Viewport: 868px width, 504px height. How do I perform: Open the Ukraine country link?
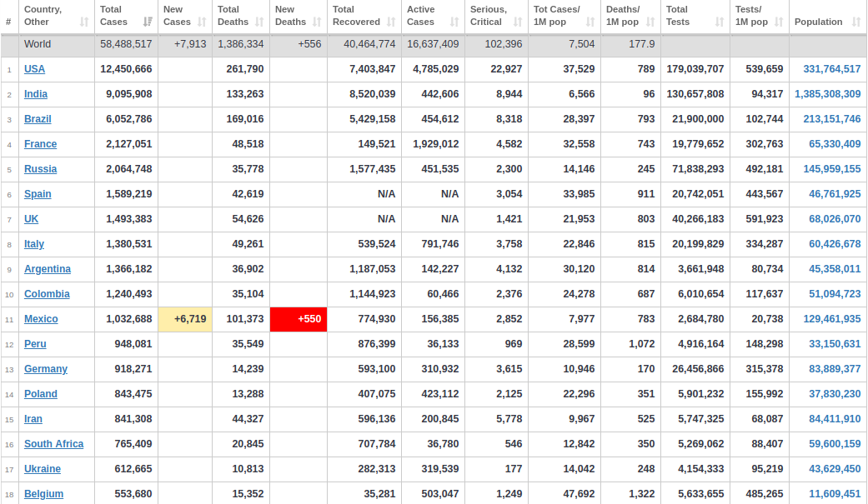point(42,468)
